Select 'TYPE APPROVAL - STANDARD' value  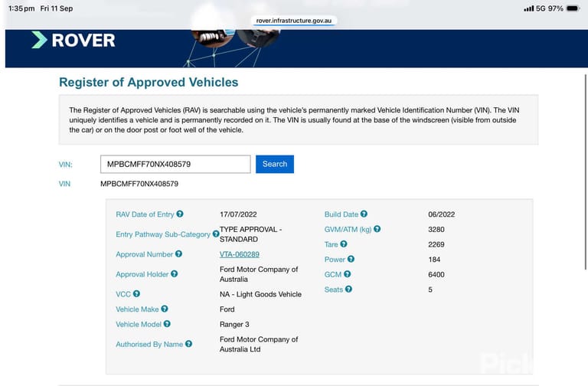point(250,234)
